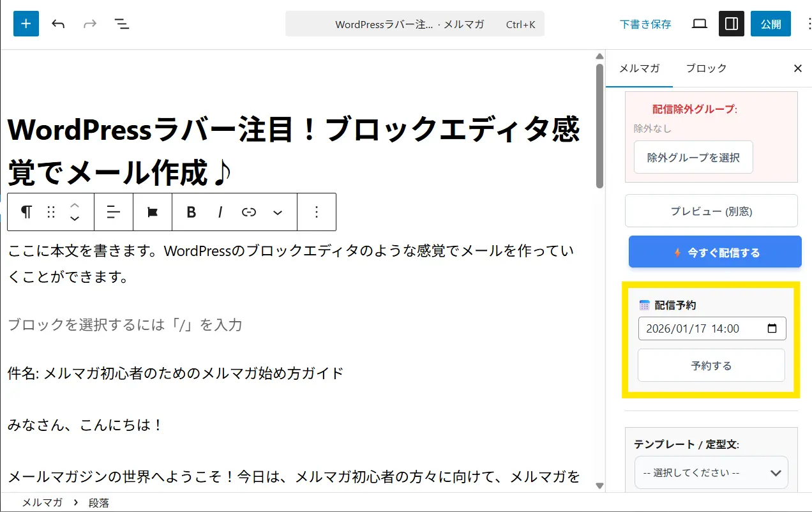Click the drag handle in the block toolbar
The height and width of the screenshot is (512, 812).
[x=52, y=212]
